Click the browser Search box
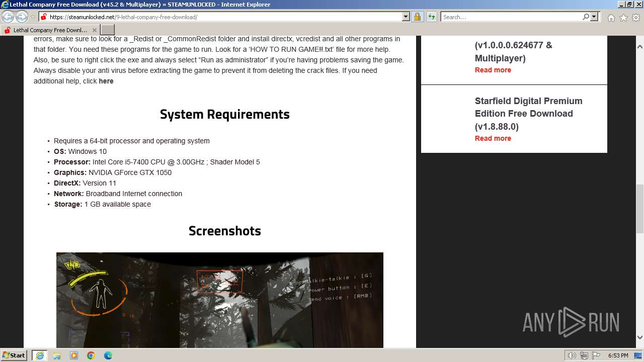This screenshot has width=644, height=362. [x=511, y=17]
